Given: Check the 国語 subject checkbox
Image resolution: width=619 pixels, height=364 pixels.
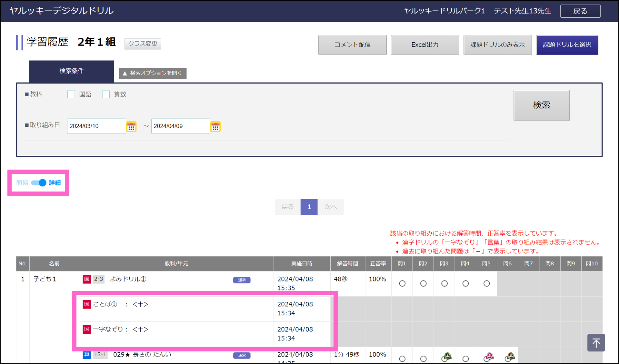Looking at the screenshot, I should [x=71, y=94].
